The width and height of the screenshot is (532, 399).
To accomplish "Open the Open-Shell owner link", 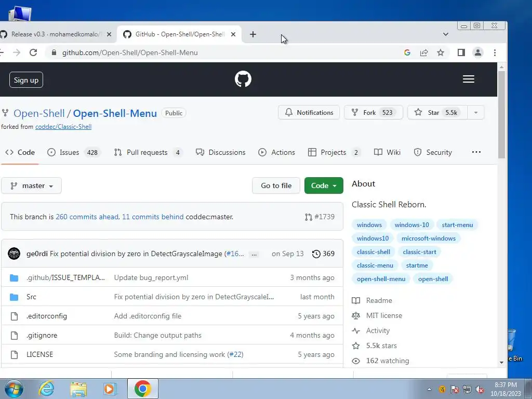I will (39, 113).
